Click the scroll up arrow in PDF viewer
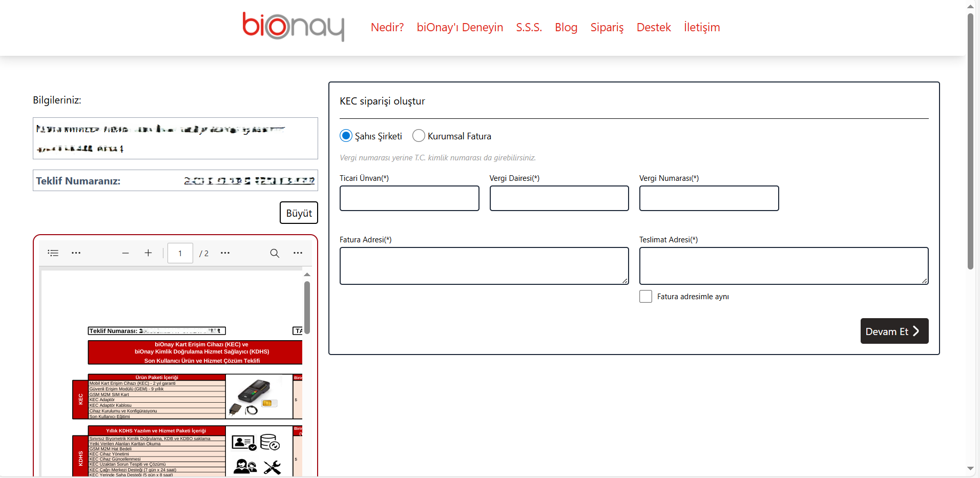980x478 pixels. 307,275
